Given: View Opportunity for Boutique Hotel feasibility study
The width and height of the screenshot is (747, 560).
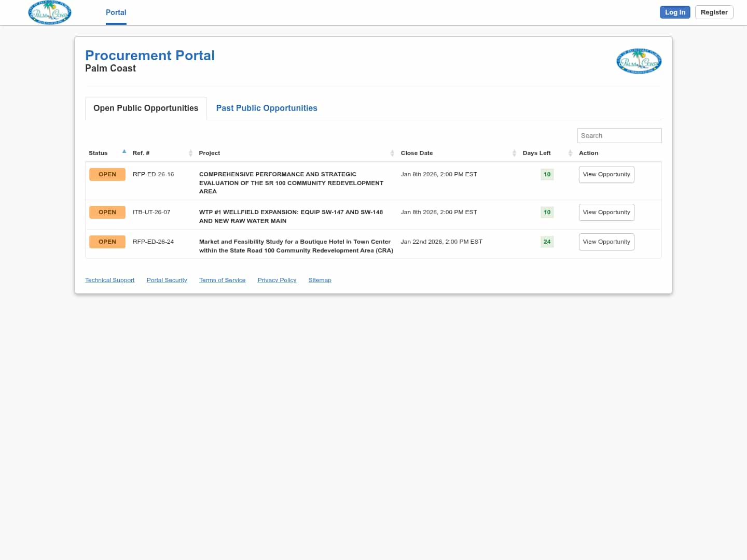Looking at the screenshot, I should (606, 242).
